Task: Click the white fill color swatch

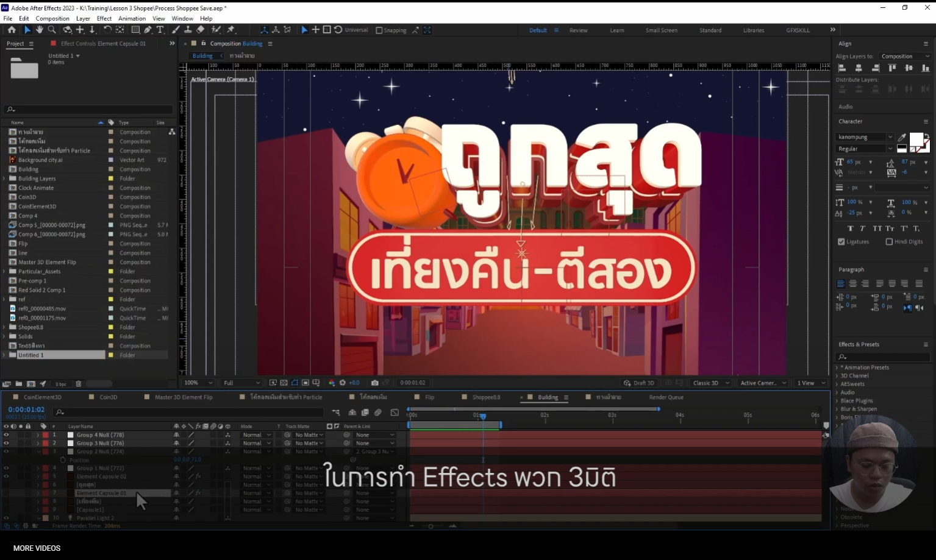Action: tap(915, 140)
